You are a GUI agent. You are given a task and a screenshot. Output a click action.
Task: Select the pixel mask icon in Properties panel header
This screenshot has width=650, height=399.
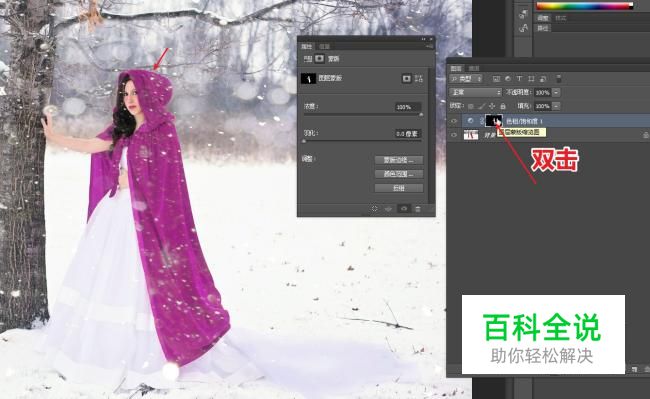(319, 58)
